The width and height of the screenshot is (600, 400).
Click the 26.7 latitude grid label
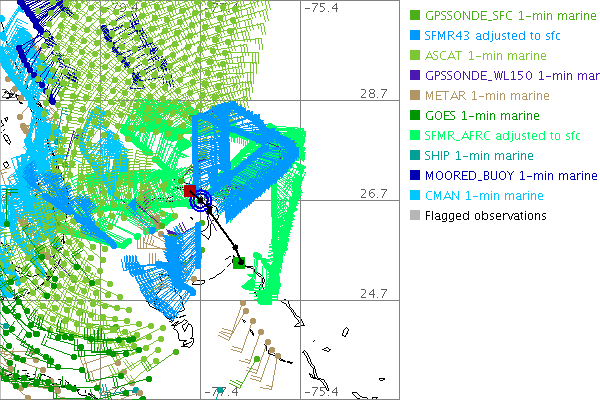click(373, 193)
